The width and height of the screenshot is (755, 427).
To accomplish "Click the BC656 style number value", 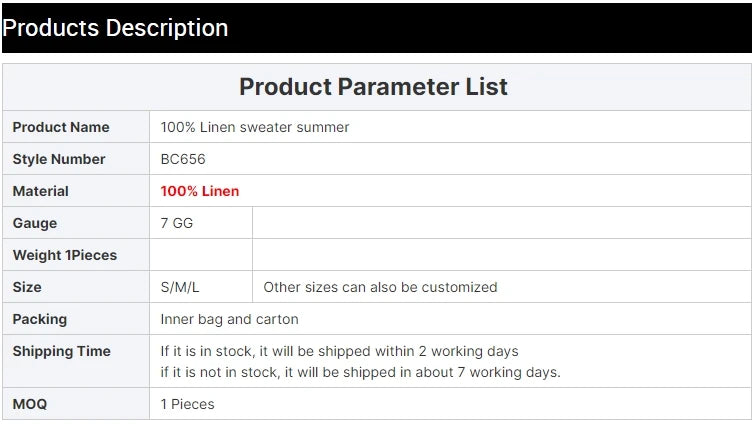I will (183, 159).
